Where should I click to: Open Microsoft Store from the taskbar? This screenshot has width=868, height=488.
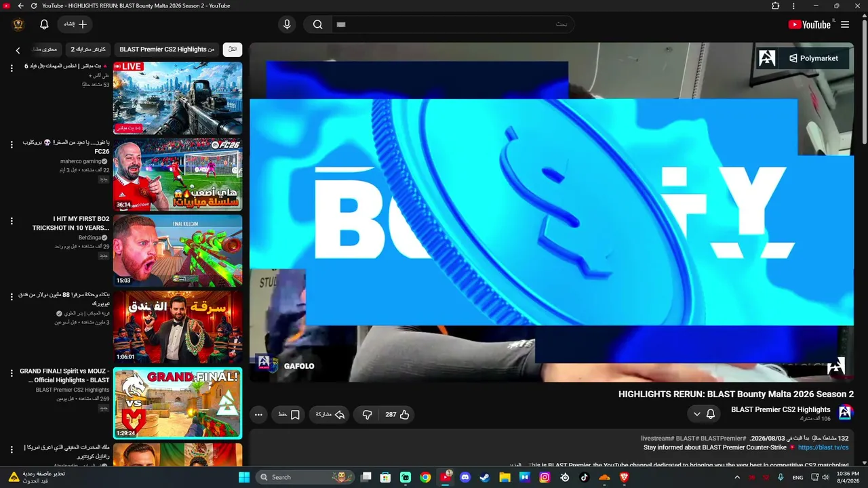click(x=386, y=477)
